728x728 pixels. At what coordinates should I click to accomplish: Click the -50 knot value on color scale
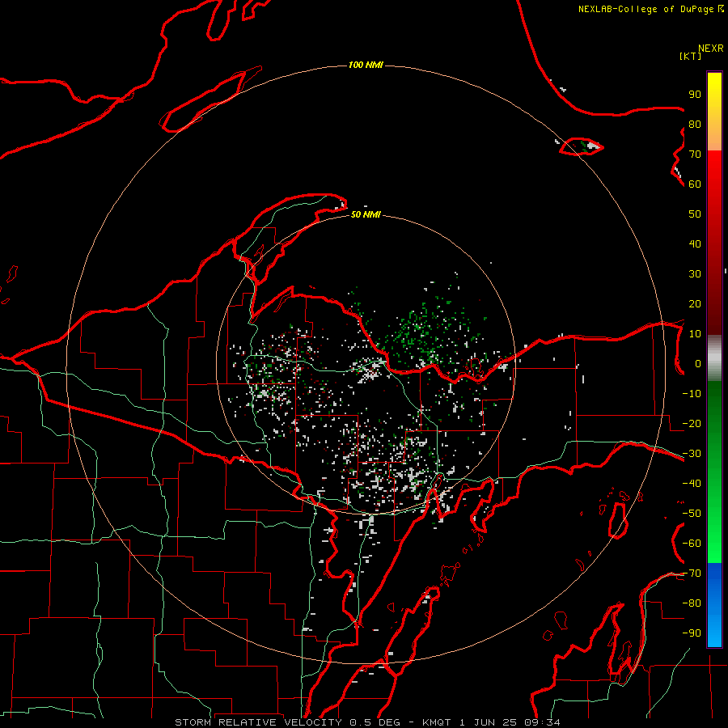tap(692, 514)
